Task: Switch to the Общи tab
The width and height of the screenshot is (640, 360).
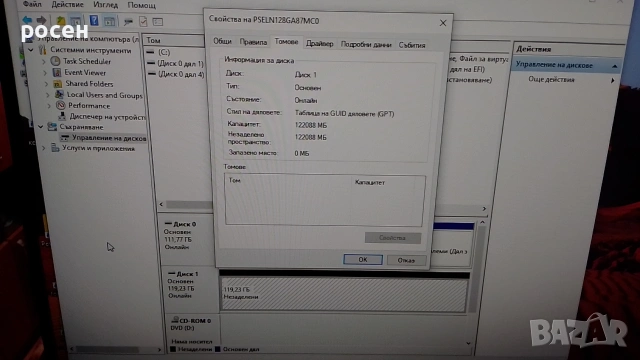Action: [x=222, y=41]
